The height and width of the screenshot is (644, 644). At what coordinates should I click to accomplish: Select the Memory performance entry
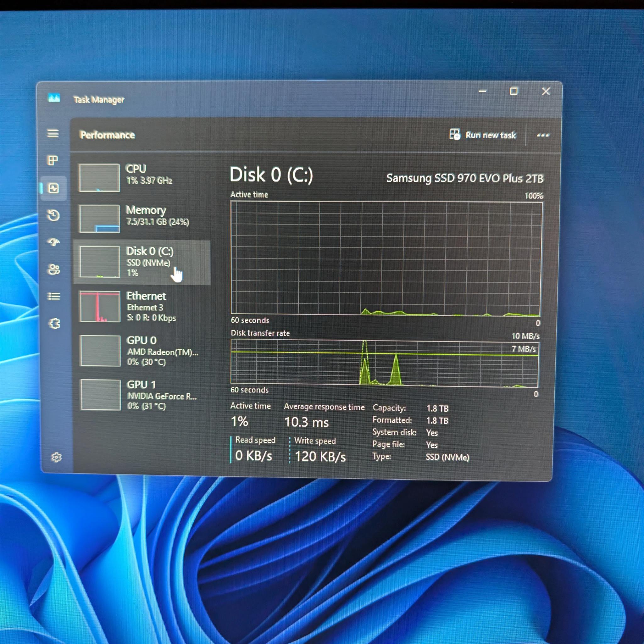[142, 219]
